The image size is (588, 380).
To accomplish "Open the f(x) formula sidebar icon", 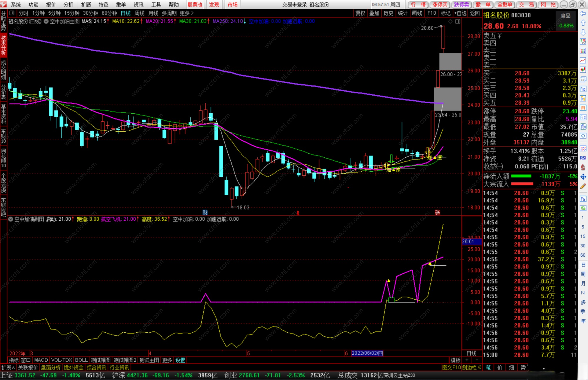I will (x=583, y=127).
